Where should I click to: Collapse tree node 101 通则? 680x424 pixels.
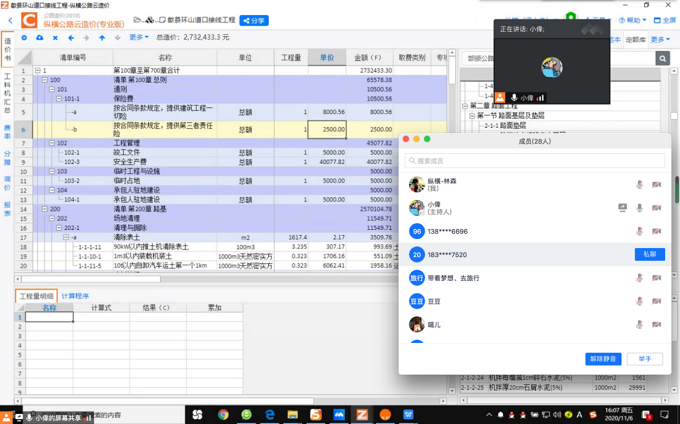[x=52, y=89]
